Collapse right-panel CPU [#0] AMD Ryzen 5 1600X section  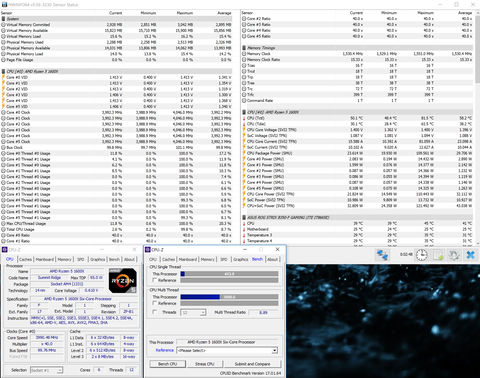[x=357, y=112]
